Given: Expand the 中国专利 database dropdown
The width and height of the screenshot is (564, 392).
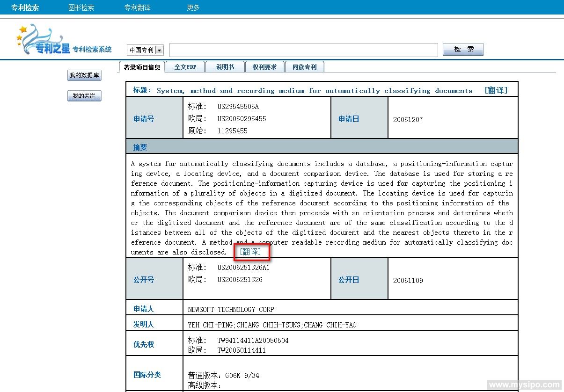Looking at the screenshot, I should click(159, 50).
